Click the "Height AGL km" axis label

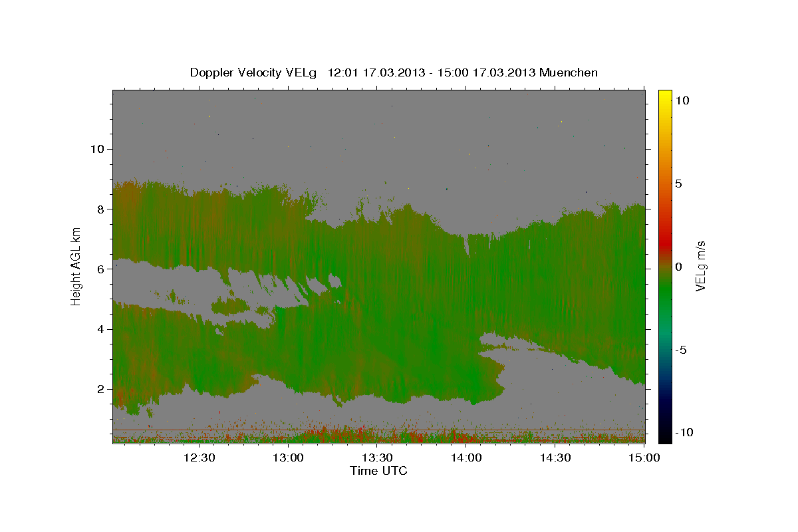(76, 265)
